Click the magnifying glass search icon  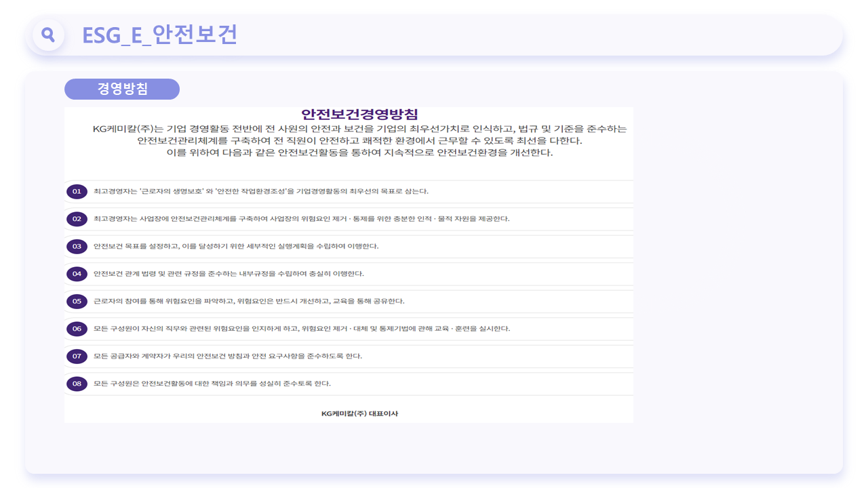(x=48, y=35)
